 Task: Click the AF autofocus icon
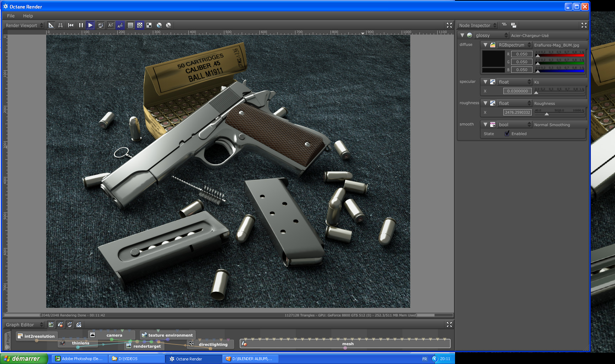(111, 25)
